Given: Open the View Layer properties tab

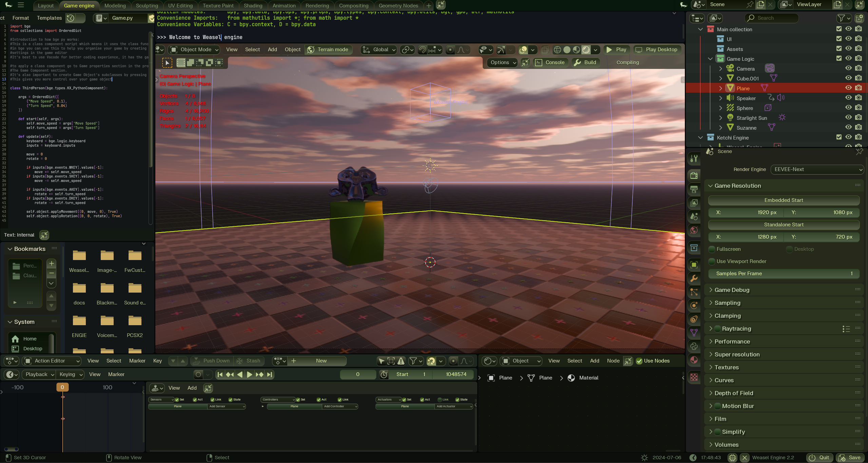Looking at the screenshot, I should pos(694,203).
